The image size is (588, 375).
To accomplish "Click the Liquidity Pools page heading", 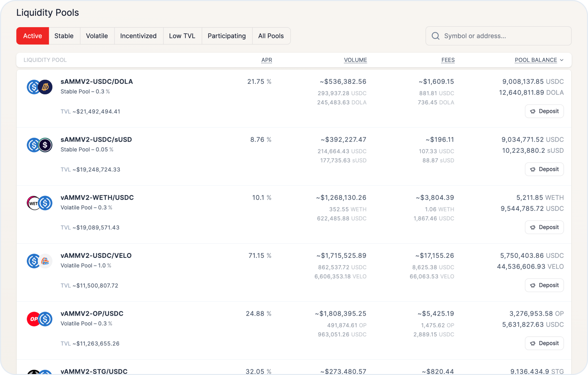I will [48, 13].
